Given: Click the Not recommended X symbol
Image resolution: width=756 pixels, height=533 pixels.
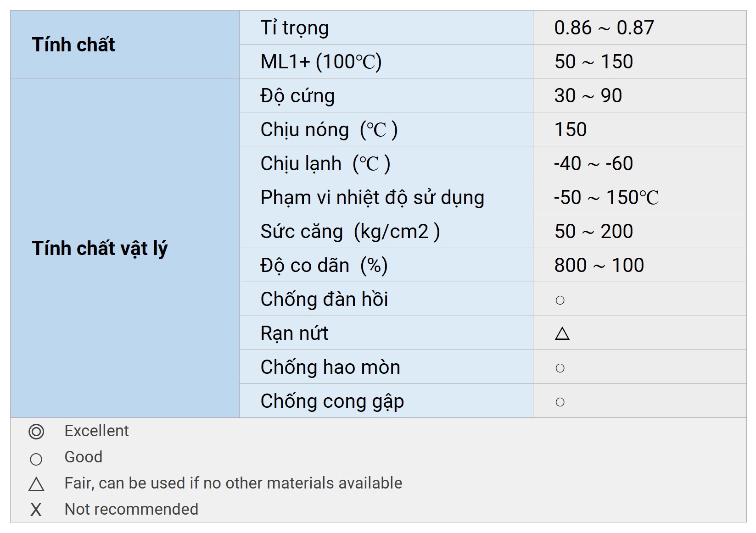Looking at the screenshot, I should coord(36,510).
